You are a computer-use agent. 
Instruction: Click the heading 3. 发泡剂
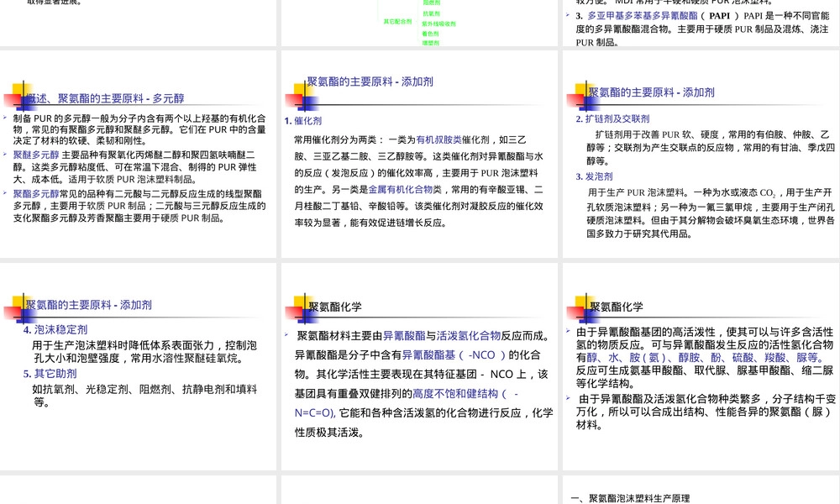coord(594,176)
